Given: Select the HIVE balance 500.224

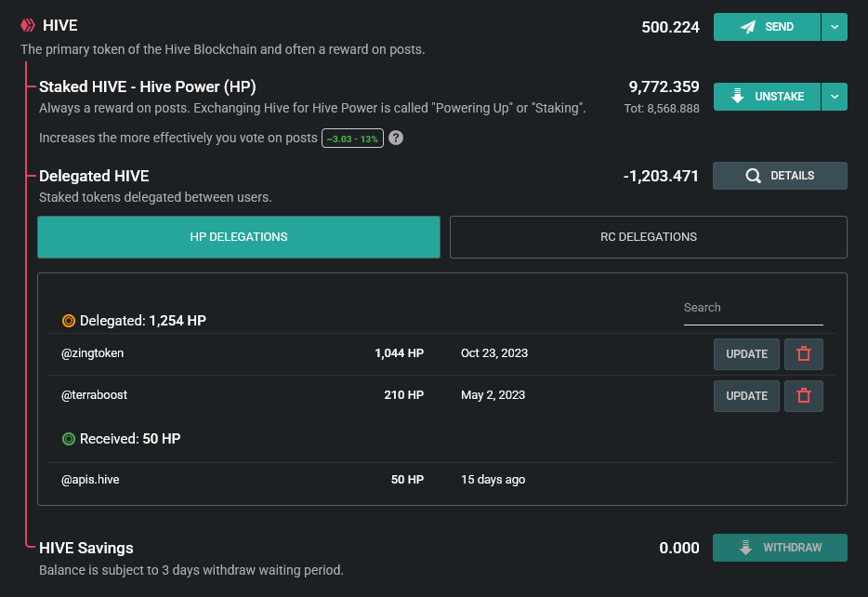Looking at the screenshot, I should click(x=670, y=27).
